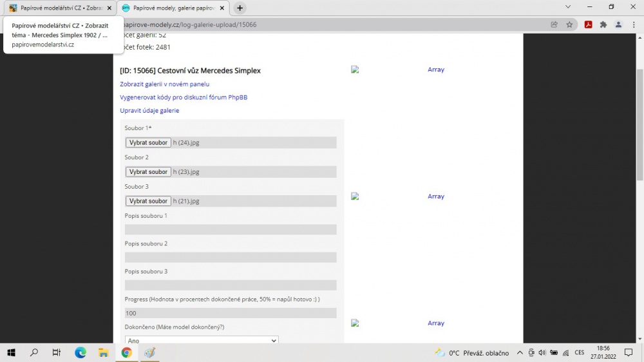
Task: Click the third Array link
Action: click(436, 323)
